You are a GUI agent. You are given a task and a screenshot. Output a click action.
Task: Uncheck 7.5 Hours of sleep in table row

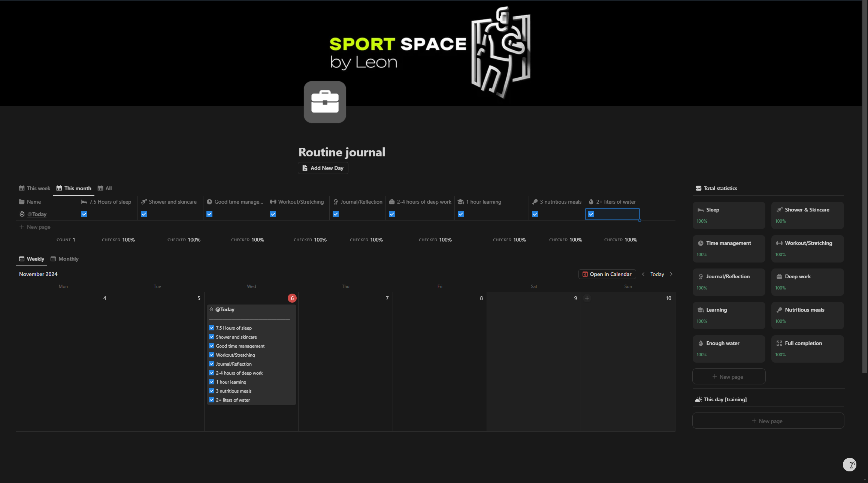84,214
